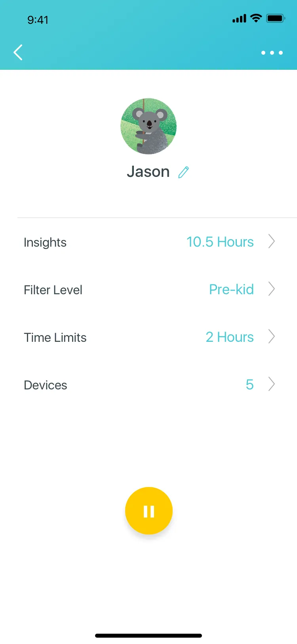Click the 2 Hours time limit value
The width and height of the screenshot is (297, 644).
click(230, 337)
